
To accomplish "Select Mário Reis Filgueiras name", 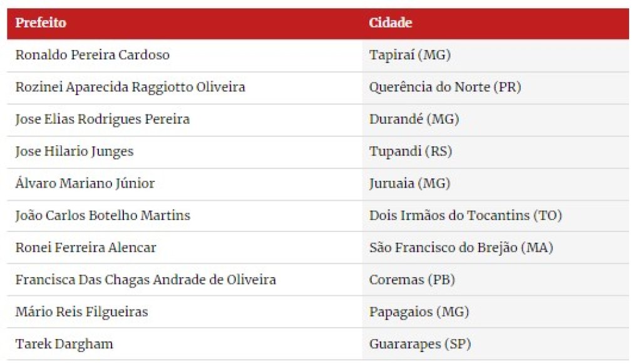I will [82, 311].
